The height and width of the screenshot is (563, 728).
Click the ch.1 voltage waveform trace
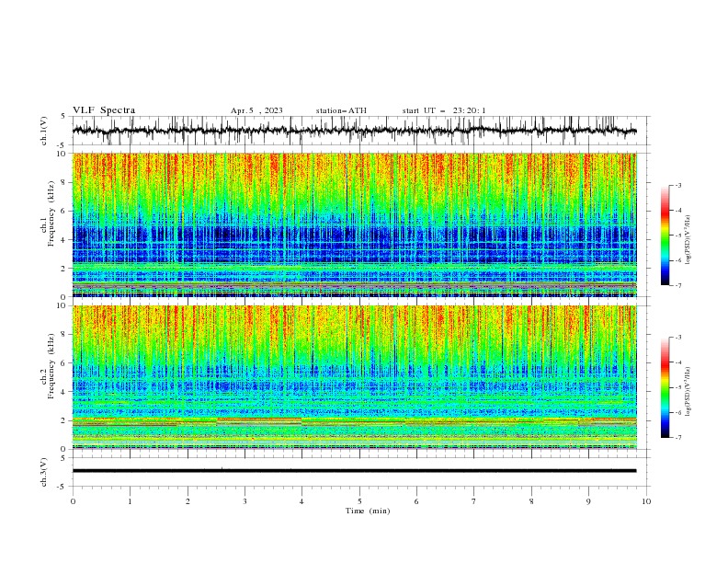(354, 131)
